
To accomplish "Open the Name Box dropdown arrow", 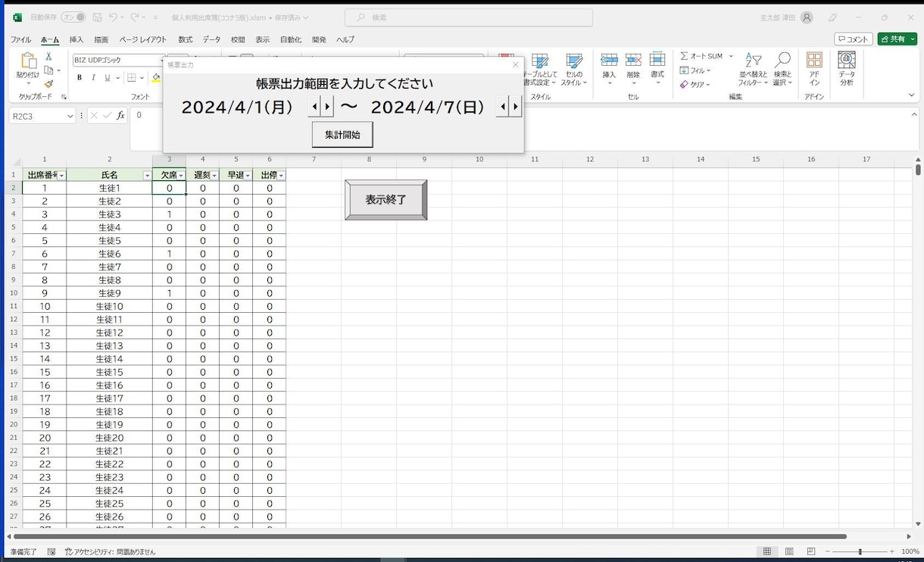I will click(70, 116).
